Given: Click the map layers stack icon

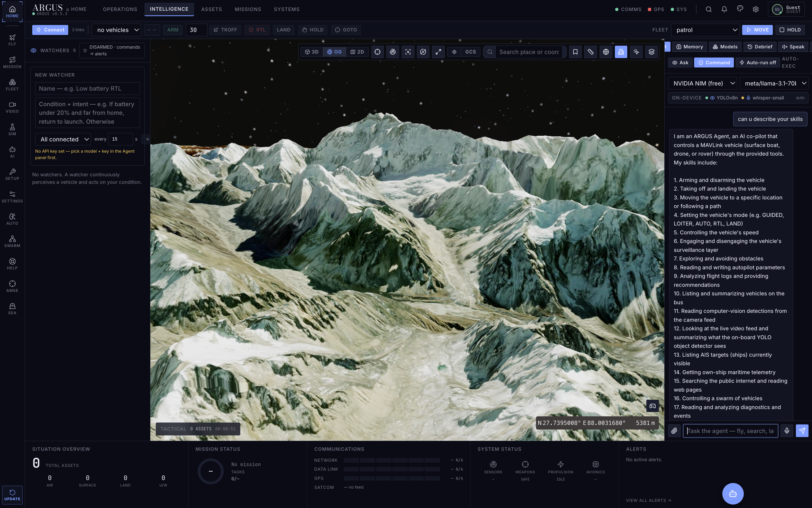Looking at the screenshot, I should [651, 52].
